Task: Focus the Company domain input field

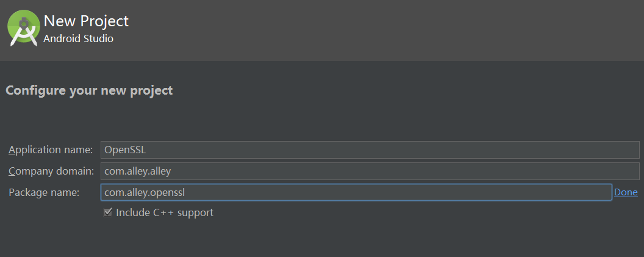Action: [370, 171]
